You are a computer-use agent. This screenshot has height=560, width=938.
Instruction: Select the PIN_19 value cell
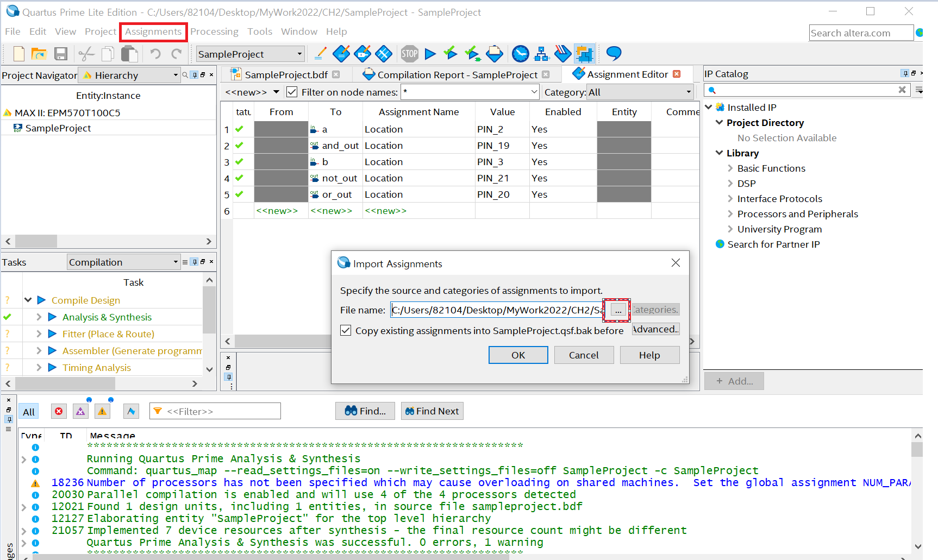click(x=502, y=145)
